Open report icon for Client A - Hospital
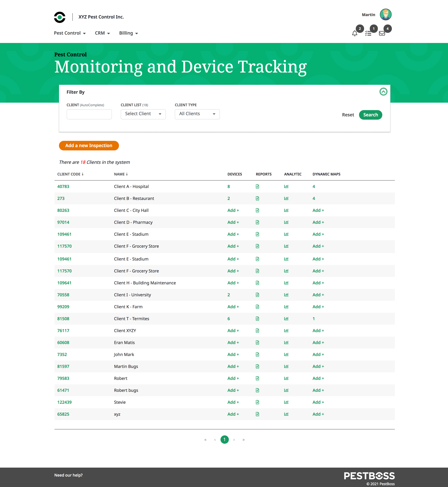The image size is (448, 487). [257, 186]
